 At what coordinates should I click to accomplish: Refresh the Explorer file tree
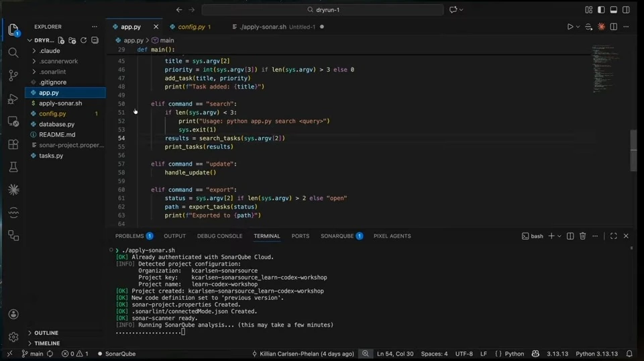click(x=83, y=40)
